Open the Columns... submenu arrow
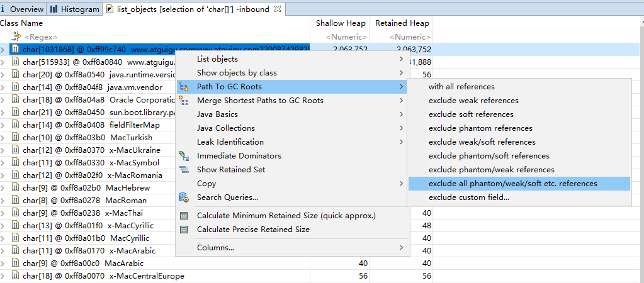 coord(401,248)
